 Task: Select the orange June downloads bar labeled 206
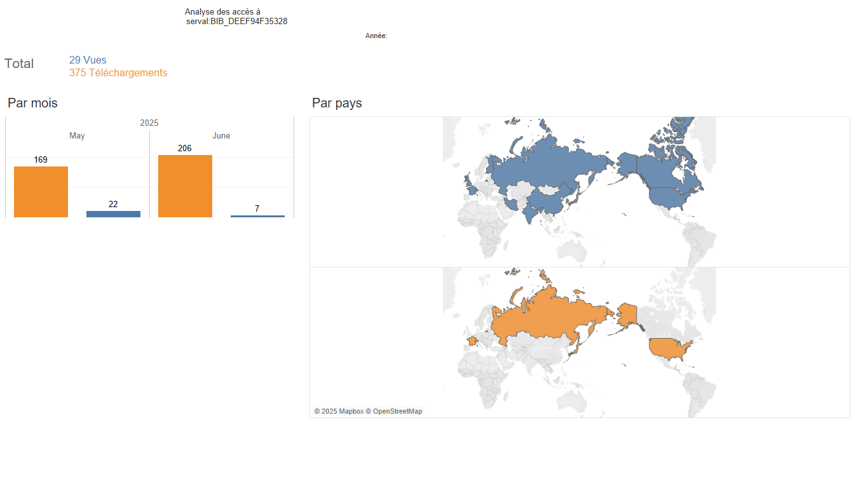(185, 186)
